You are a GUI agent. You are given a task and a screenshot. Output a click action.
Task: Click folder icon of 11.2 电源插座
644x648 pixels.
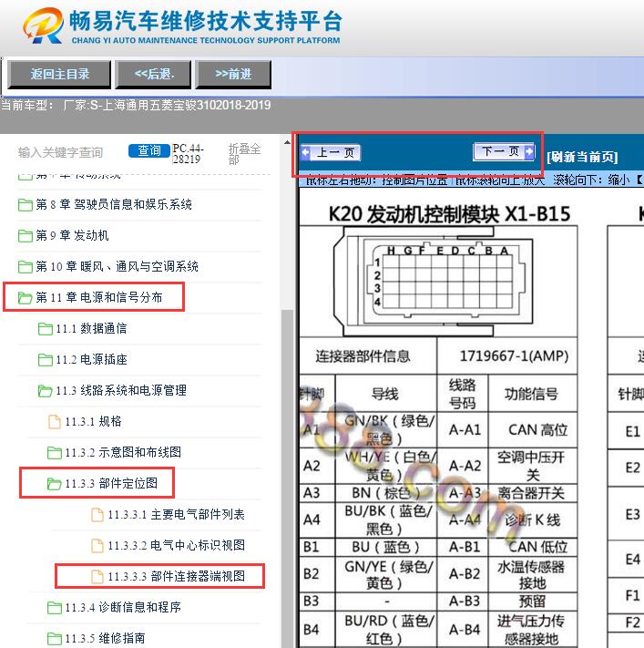pyautogui.click(x=45, y=360)
